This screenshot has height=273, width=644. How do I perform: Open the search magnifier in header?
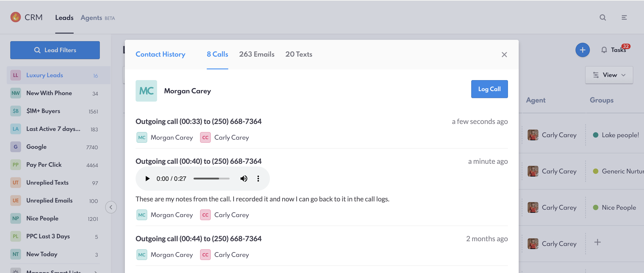pos(603,17)
